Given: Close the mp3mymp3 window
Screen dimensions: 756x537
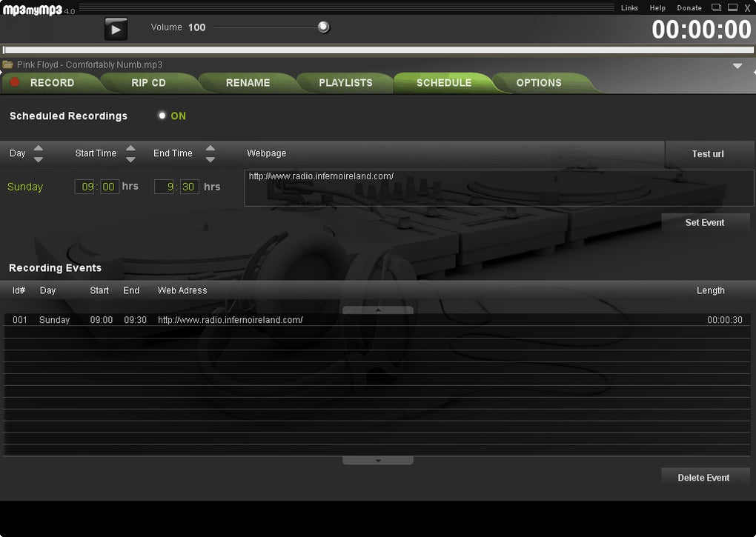Looking at the screenshot, I should click(747, 7).
